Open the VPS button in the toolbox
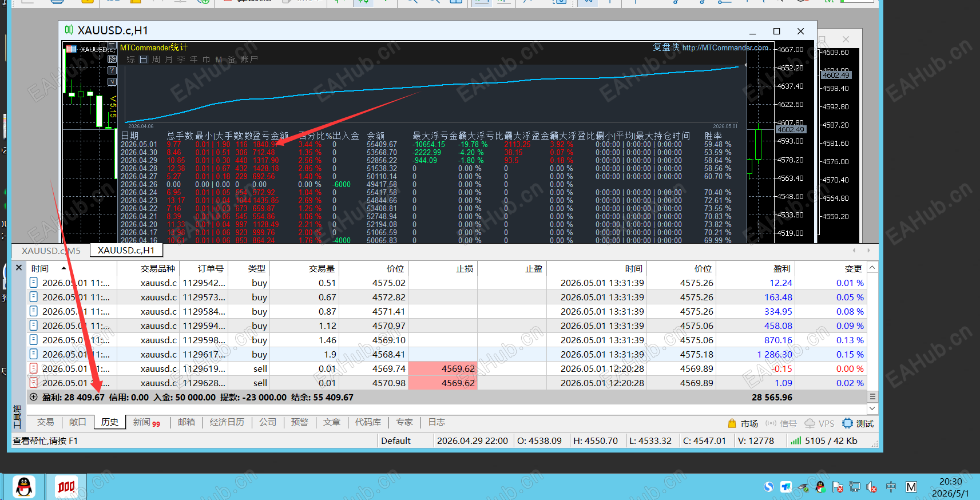The width and height of the screenshot is (980, 500). pyautogui.click(x=819, y=423)
